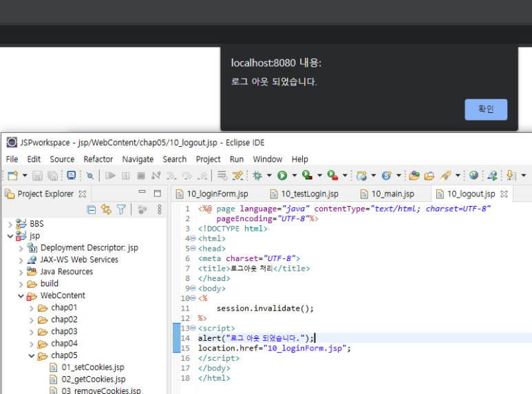
Task: Collapse the WebContent folder
Action: coord(21,295)
